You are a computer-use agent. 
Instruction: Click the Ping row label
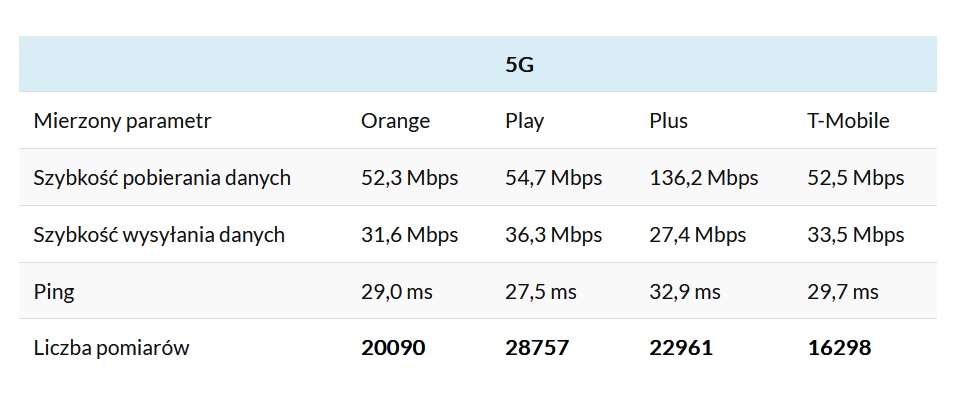(x=54, y=292)
